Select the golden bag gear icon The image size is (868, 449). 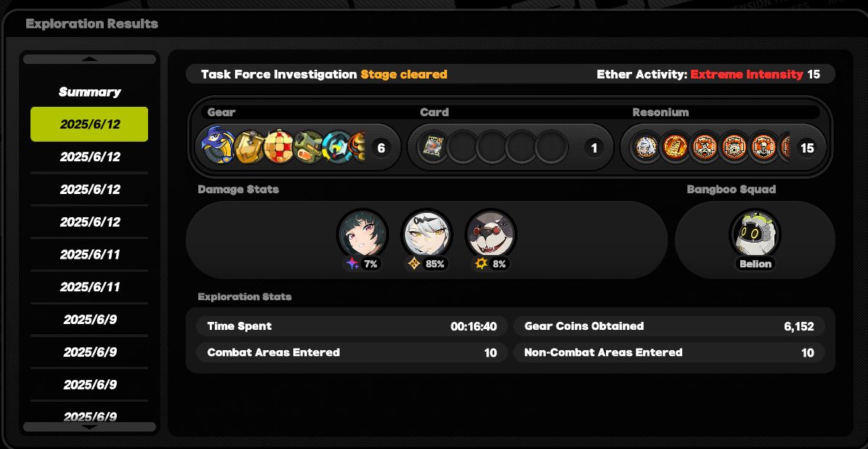(x=249, y=147)
